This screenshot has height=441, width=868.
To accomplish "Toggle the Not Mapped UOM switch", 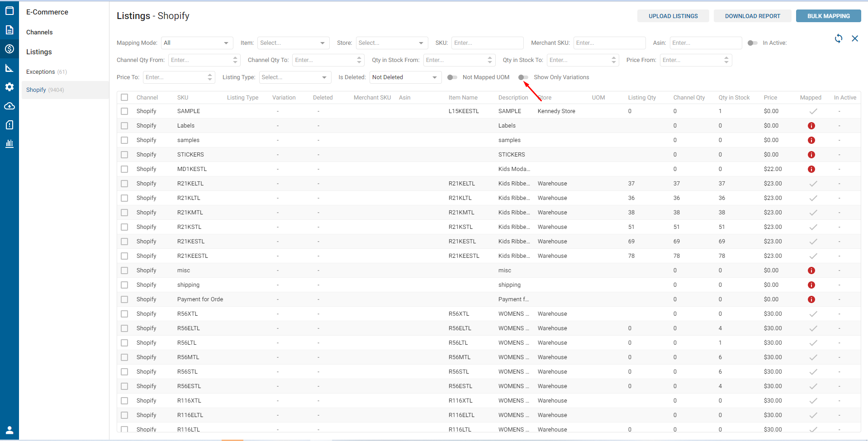I will click(x=452, y=77).
